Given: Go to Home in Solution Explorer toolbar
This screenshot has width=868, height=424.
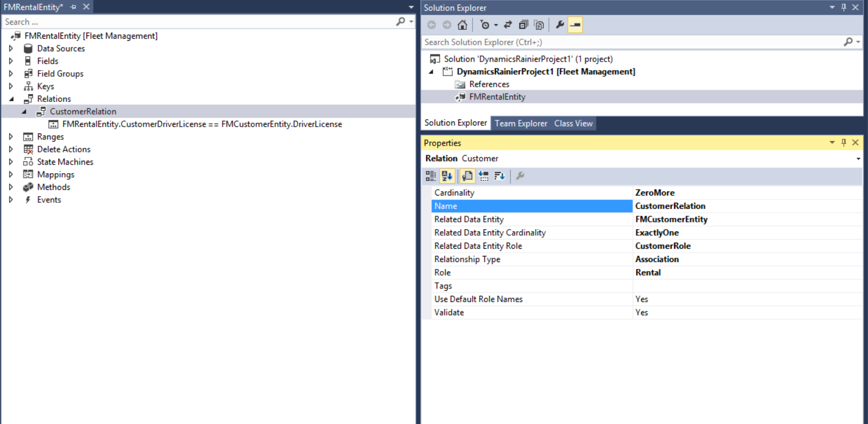Looking at the screenshot, I should pos(462,25).
